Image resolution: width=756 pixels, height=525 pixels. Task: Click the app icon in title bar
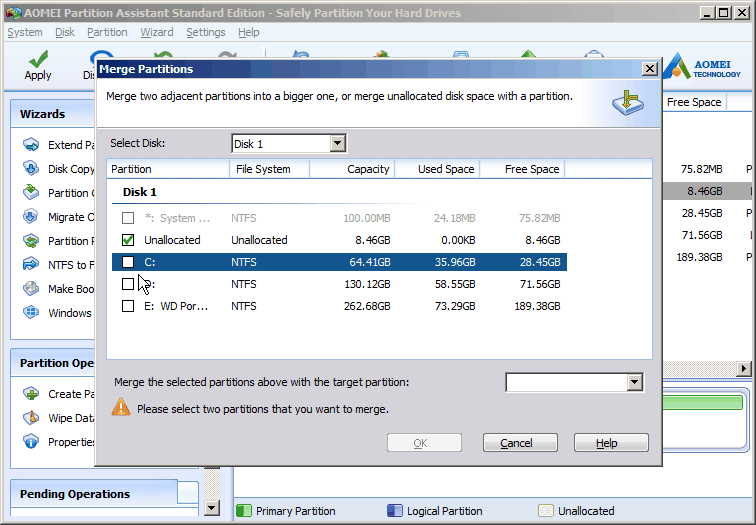[x=13, y=13]
